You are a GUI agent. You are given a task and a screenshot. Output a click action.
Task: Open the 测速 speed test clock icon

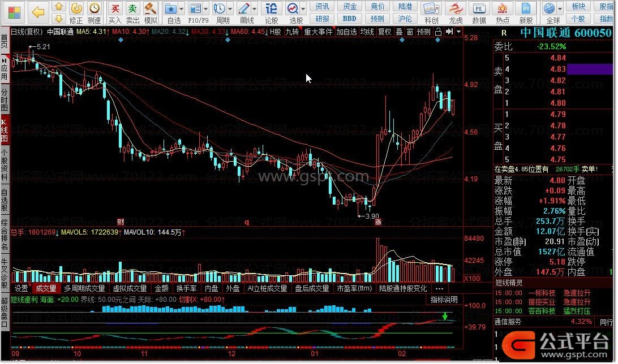(x=94, y=12)
